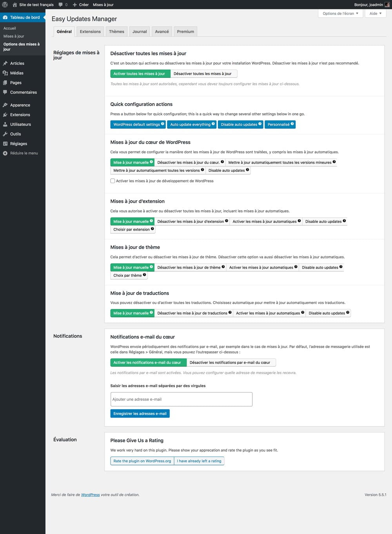Open the Avancé tab
This screenshot has height=534, width=392.
click(x=162, y=32)
